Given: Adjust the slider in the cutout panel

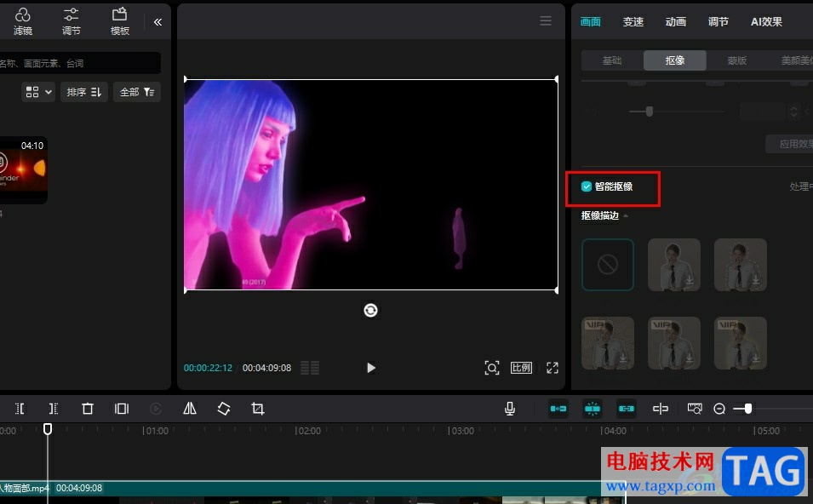Looking at the screenshot, I should click(x=650, y=111).
